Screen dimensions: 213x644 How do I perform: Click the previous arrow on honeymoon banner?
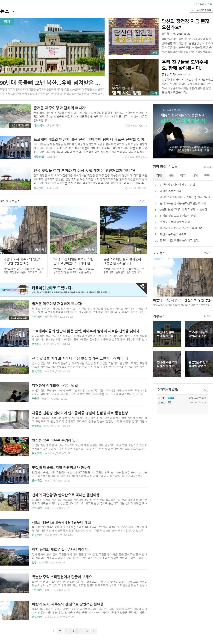point(159,130)
